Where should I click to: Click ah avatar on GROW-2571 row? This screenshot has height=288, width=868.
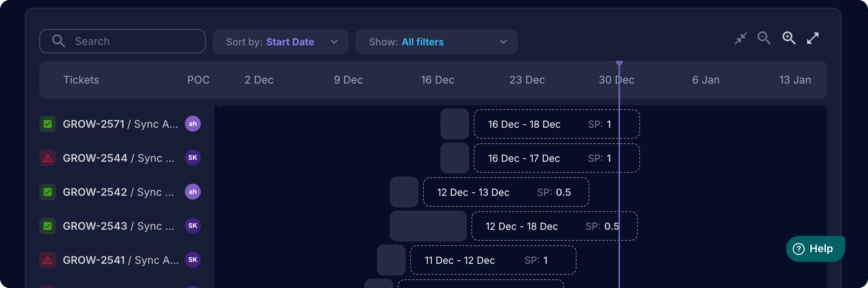coord(193,124)
